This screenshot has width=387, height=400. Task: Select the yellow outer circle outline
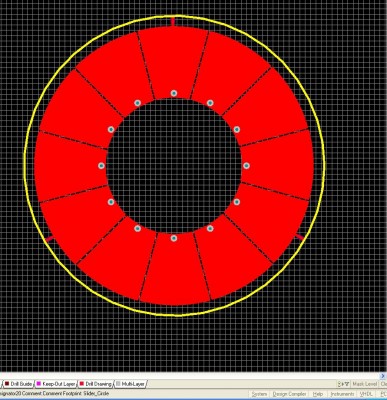[x=174, y=16]
